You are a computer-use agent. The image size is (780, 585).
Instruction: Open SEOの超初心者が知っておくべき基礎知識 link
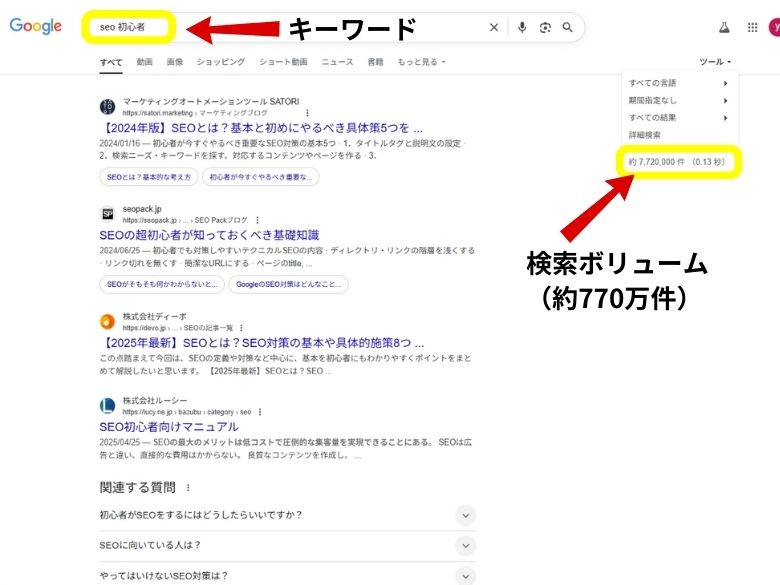tap(209, 235)
